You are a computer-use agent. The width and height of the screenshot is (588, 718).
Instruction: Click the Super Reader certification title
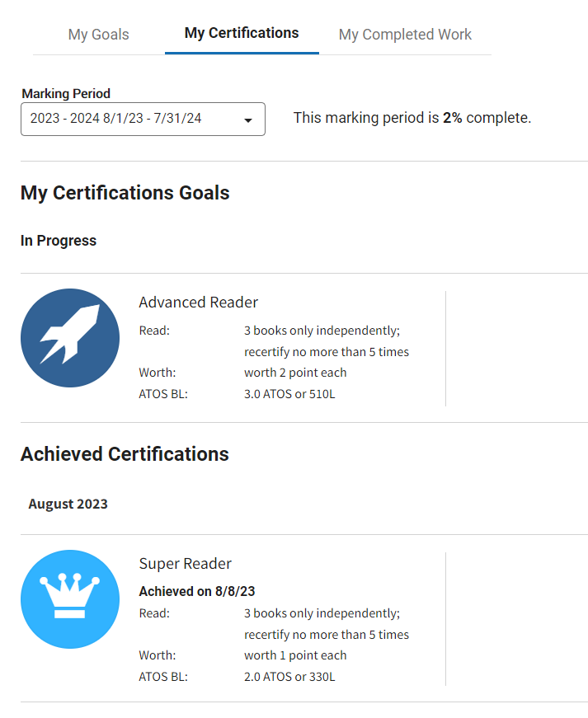[185, 563]
